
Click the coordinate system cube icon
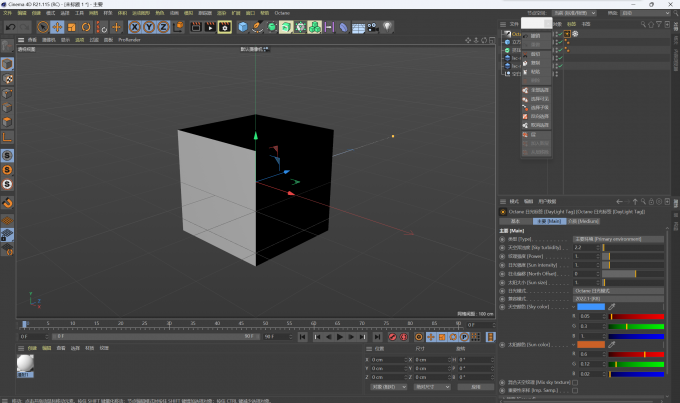tap(178, 27)
